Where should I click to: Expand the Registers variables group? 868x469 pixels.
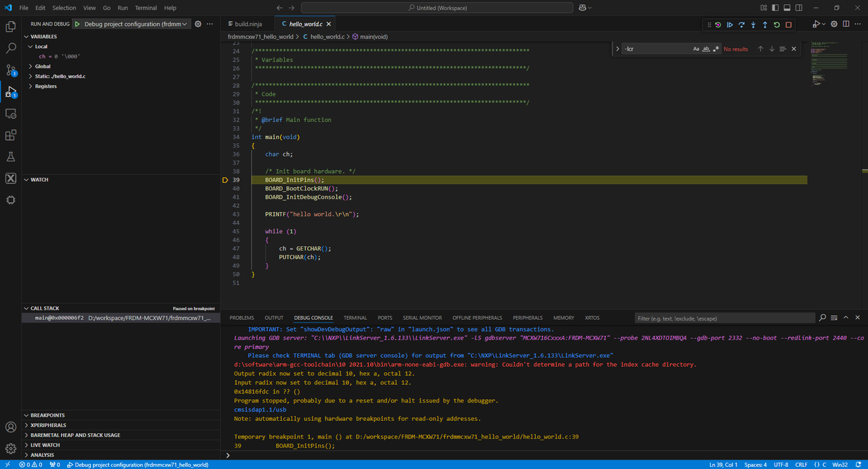45,86
